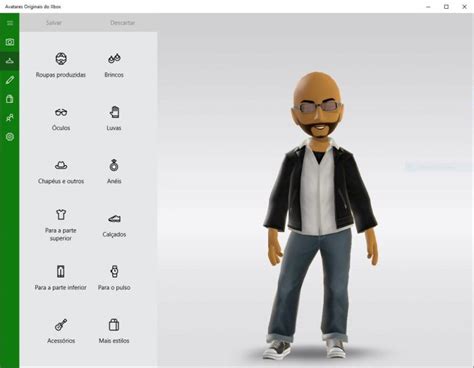474x368 pixels.
Task: Minimize the Avatares Originais window
Action: [428, 7]
